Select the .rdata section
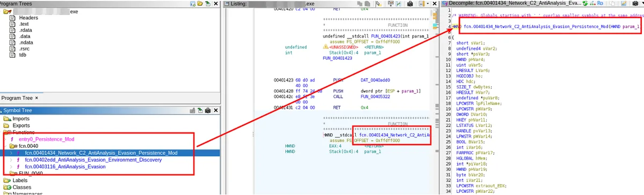This screenshot has width=644, height=195. (25, 30)
